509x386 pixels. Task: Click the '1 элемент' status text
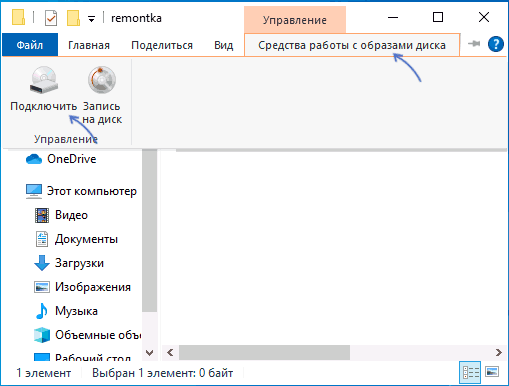pos(44,373)
